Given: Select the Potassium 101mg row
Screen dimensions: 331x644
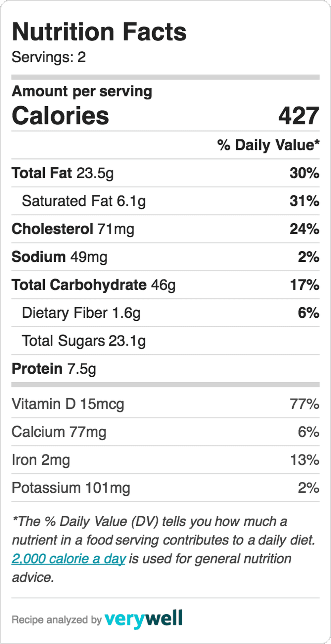Looking at the screenshot, I should pos(165,488).
